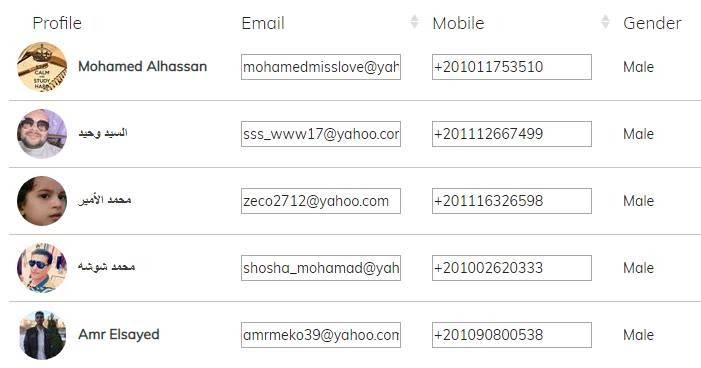This screenshot has width=701, height=368.
Task: Focus mobile field +201002620333
Action: (512, 268)
